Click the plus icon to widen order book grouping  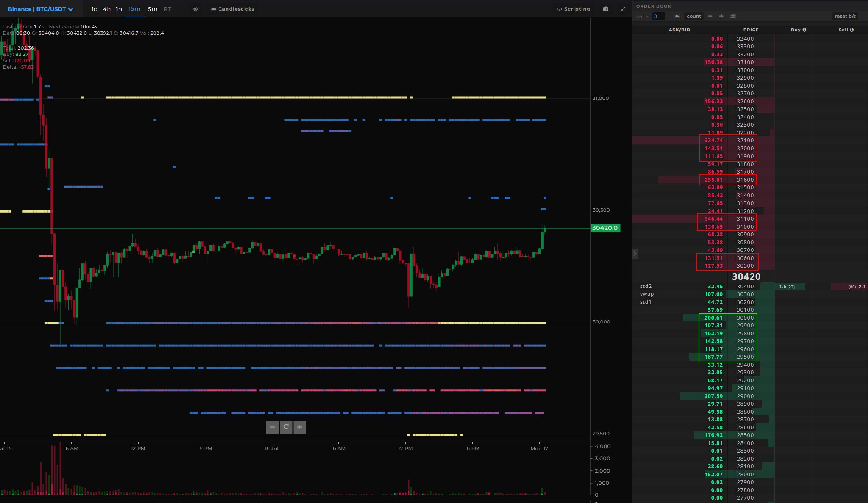[721, 16]
